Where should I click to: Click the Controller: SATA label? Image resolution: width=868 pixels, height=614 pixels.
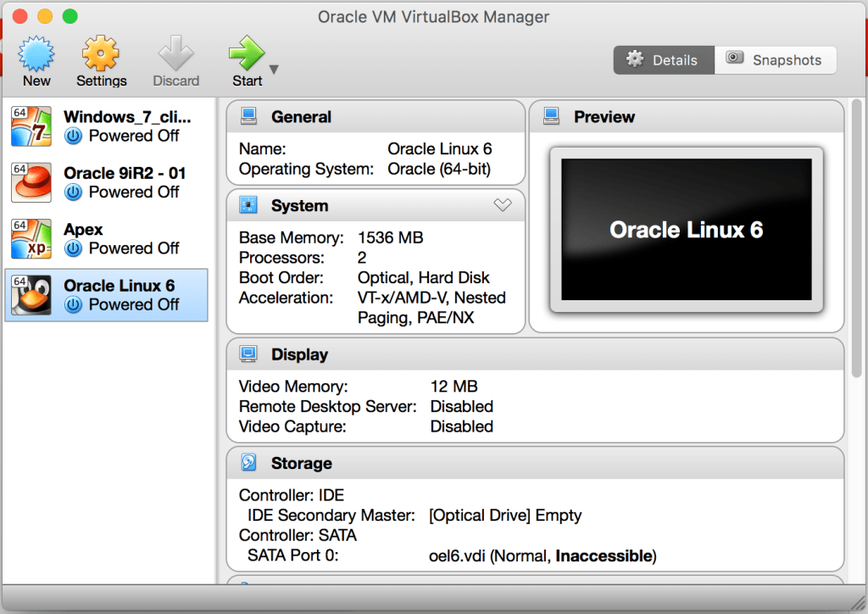tap(298, 535)
